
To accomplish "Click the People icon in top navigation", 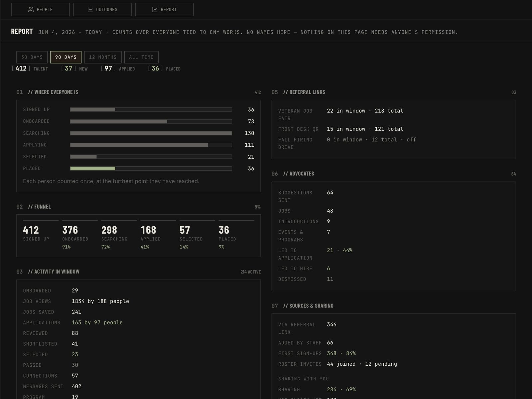I will tap(31, 10).
